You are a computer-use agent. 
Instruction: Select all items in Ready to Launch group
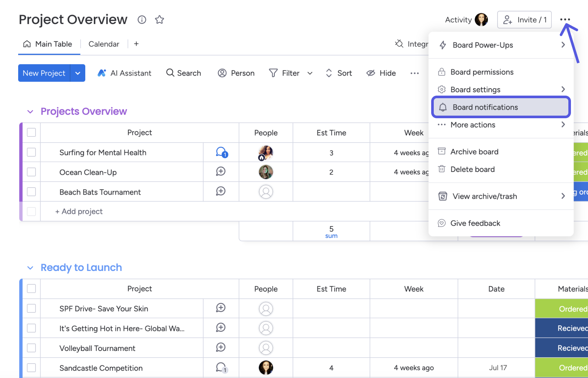pos(32,288)
